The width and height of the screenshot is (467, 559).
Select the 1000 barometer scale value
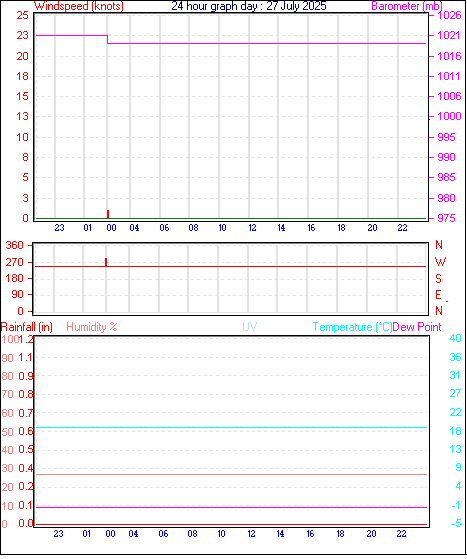click(449, 116)
